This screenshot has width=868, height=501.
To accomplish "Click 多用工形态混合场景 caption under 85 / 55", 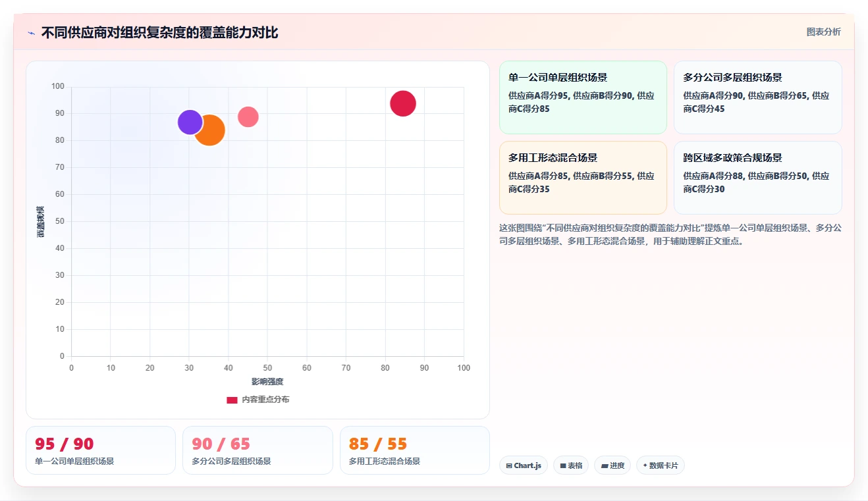I will pyautogui.click(x=385, y=461).
